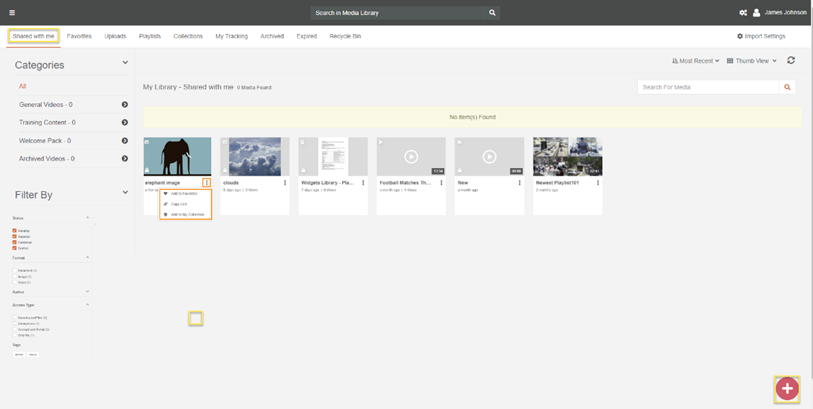Open the hamburger menu in the top bar
The width and height of the screenshot is (813, 409).
(x=12, y=13)
